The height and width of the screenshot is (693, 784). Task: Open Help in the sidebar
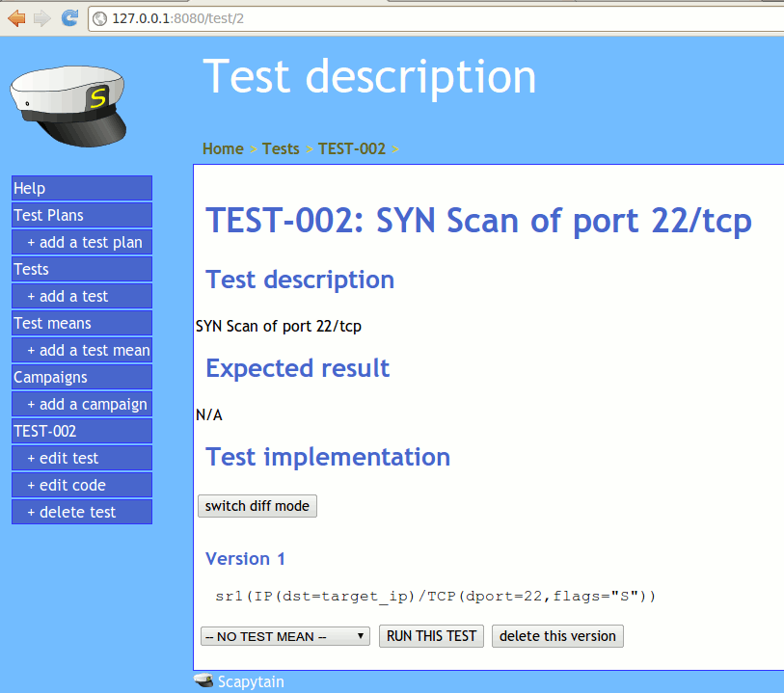(x=82, y=188)
